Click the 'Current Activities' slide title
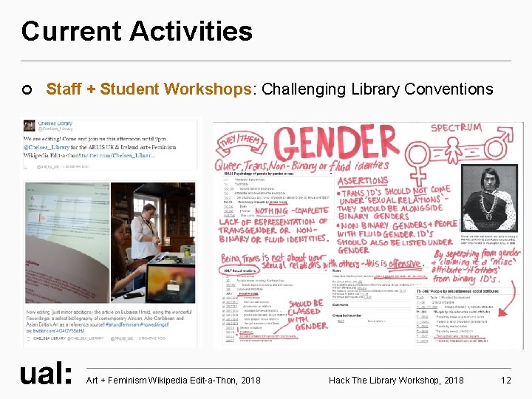Image resolution: width=532 pixels, height=399 pixels. (137, 31)
